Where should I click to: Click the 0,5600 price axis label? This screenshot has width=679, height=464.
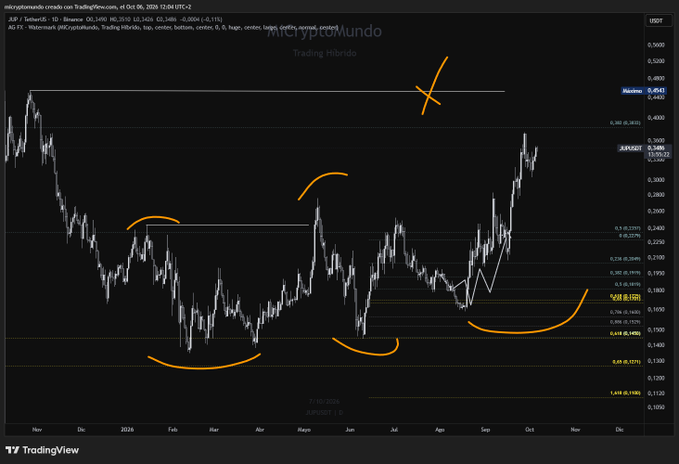[656, 45]
